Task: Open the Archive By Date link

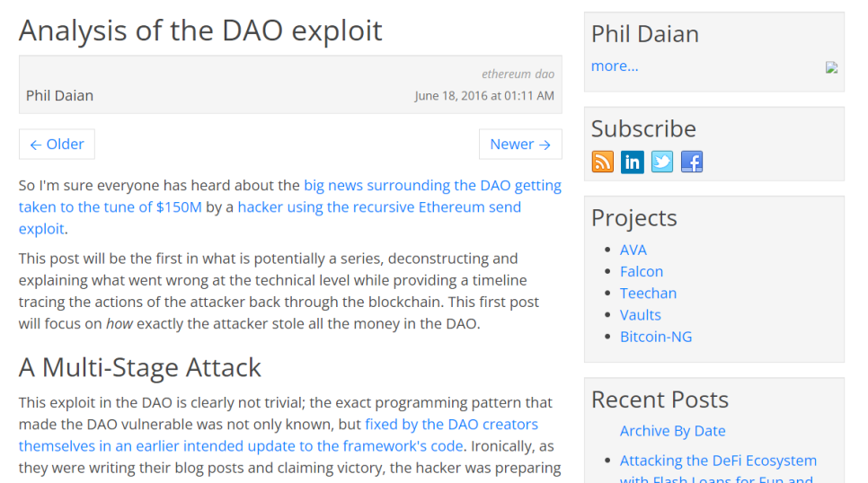Action: click(673, 431)
